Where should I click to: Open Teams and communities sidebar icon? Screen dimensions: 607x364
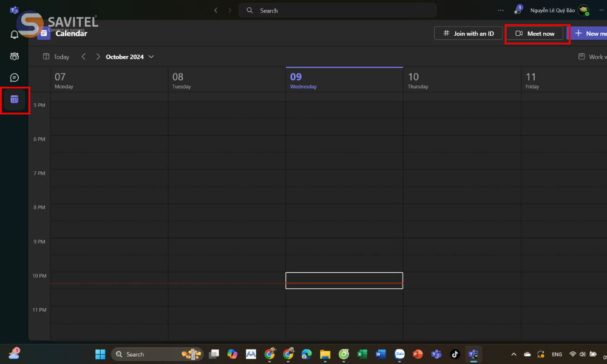(x=15, y=56)
